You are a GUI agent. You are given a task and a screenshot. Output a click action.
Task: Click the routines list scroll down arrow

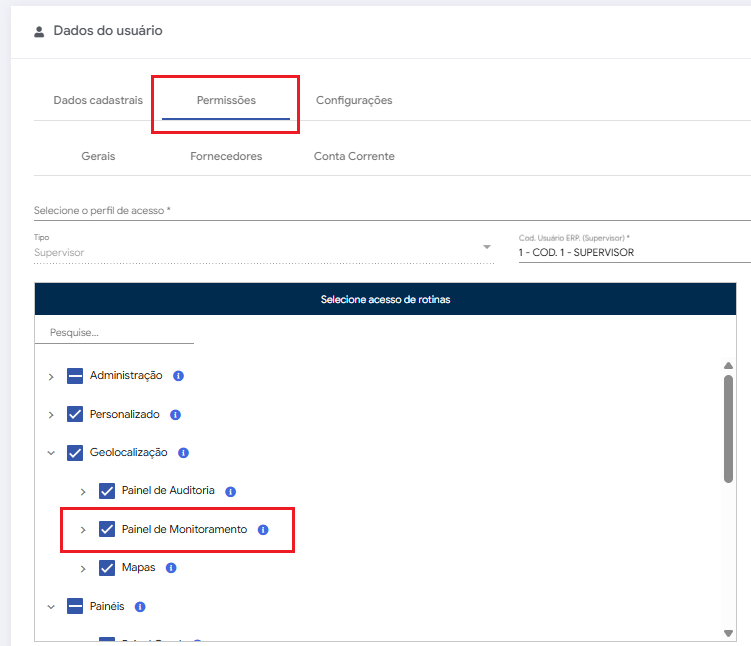click(728, 632)
